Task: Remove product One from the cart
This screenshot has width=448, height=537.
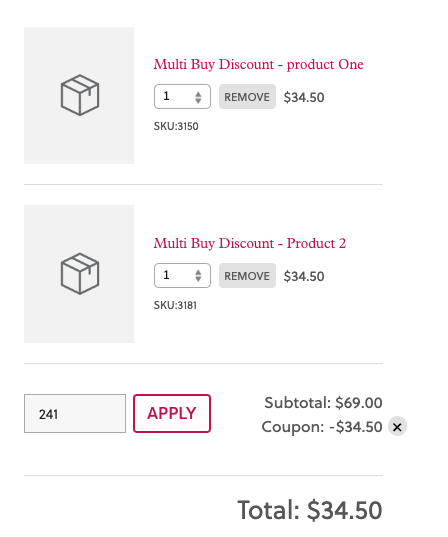Action: click(247, 97)
